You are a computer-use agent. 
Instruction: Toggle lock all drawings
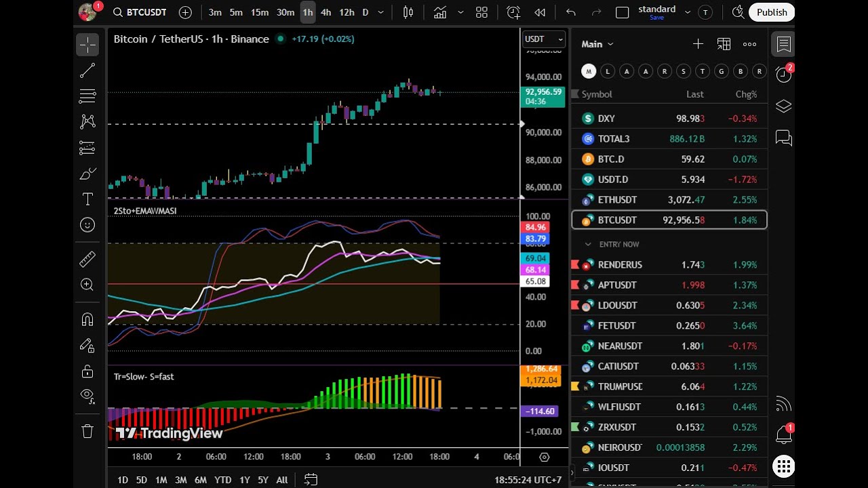(87, 371)
